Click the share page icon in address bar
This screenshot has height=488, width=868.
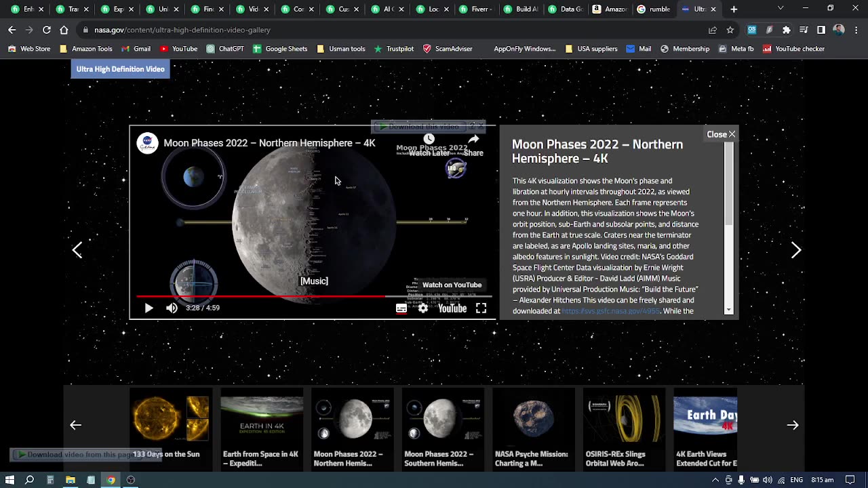tap(713, 30)
